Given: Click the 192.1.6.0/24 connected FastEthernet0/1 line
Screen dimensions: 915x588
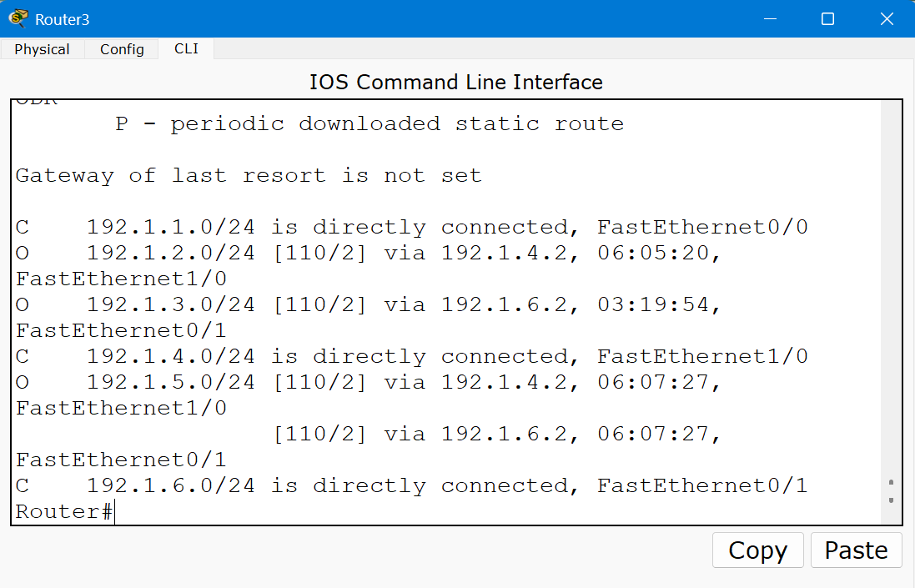Looking at the screenshot, I should pyautogui.click(x=411, y=485).
